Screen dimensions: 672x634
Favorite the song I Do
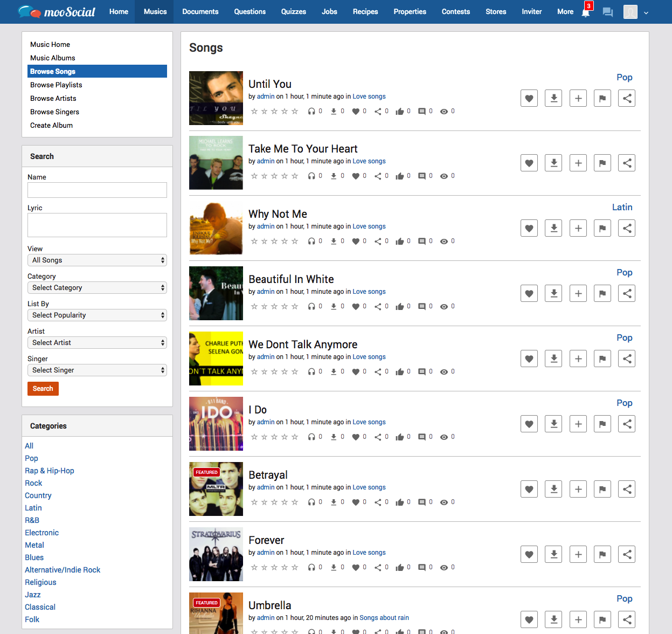(x=529, y=424)
